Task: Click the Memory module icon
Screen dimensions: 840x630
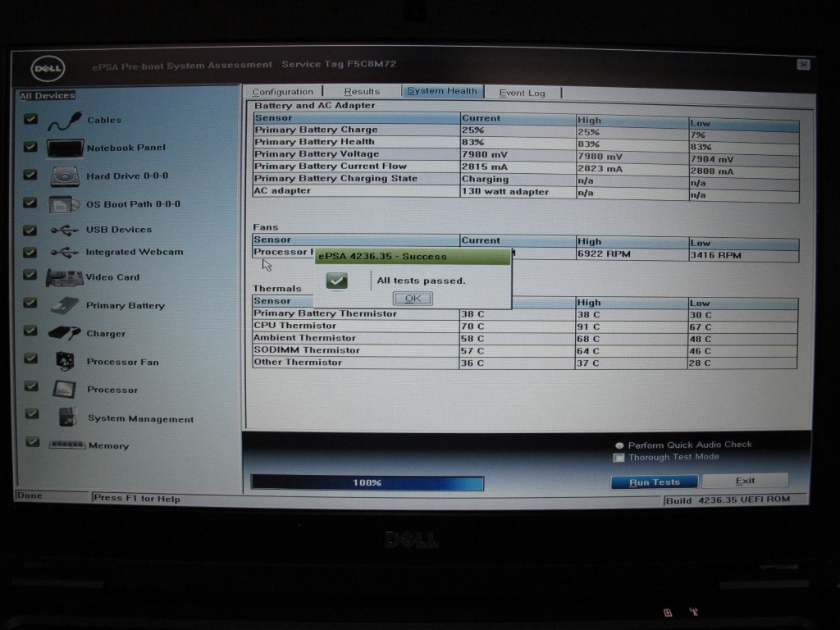Action: click(67, 445)
